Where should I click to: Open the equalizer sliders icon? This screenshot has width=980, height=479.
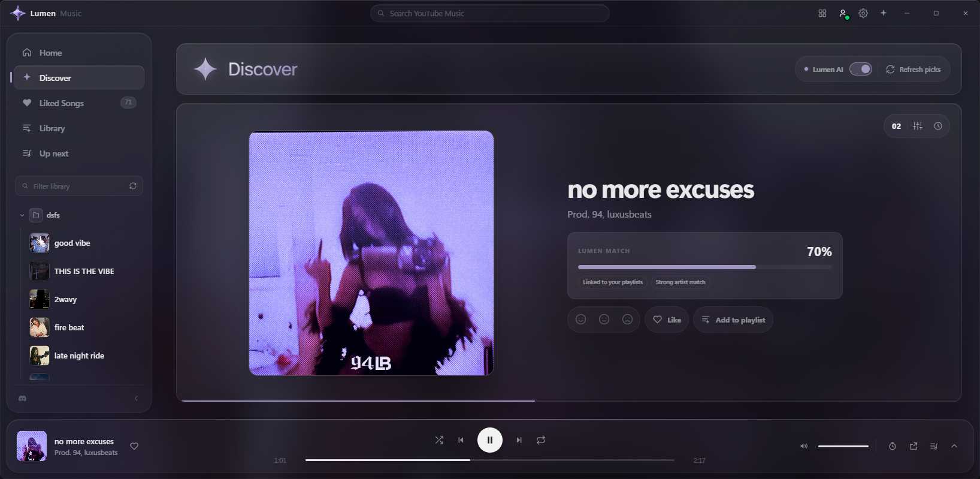(x=918, y=126)
